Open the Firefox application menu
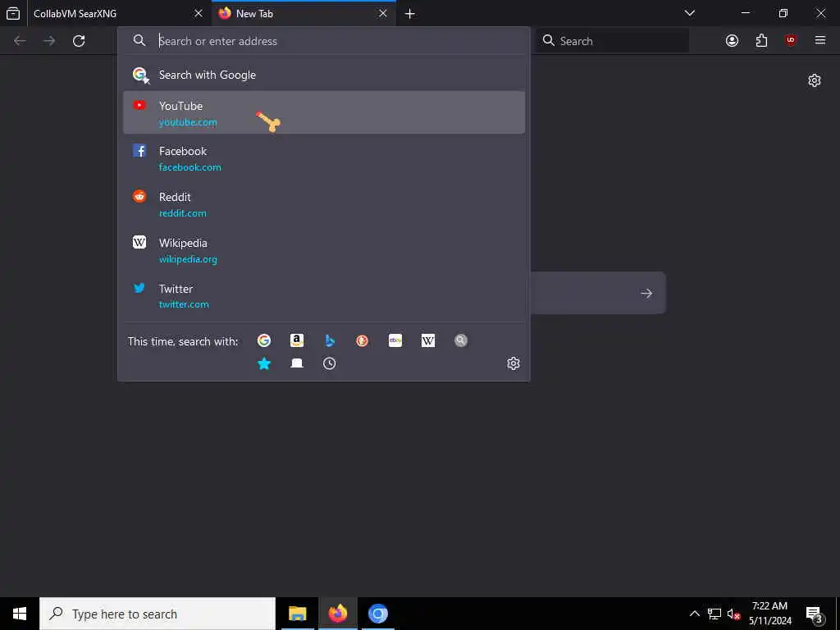Image resolution: width=840 pixels, height=630 pixels. (x=820, y=41)
